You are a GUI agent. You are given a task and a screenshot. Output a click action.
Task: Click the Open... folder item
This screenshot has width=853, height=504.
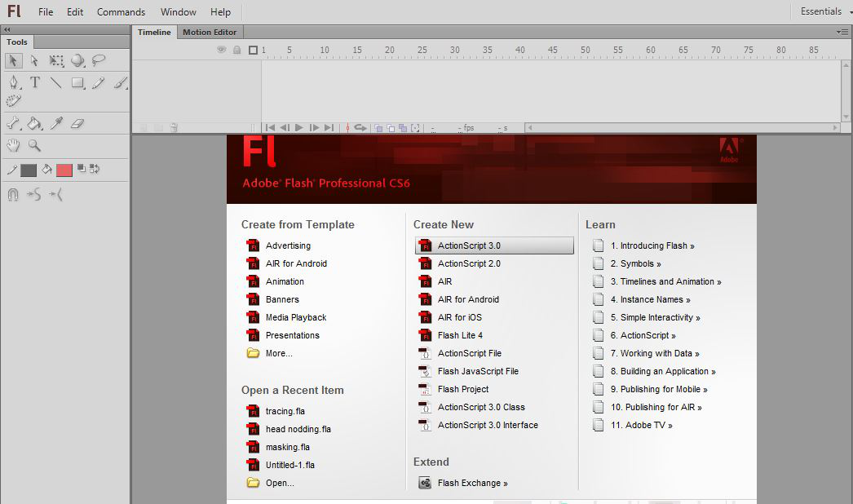tap(280, 483)
